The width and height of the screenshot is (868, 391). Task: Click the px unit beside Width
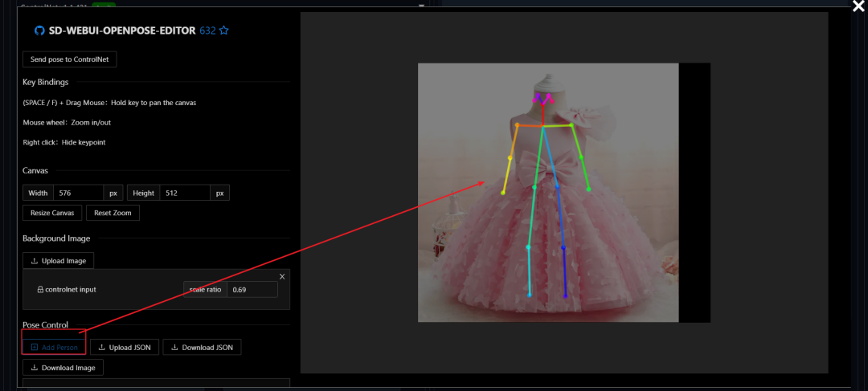[x=113, y=193]
